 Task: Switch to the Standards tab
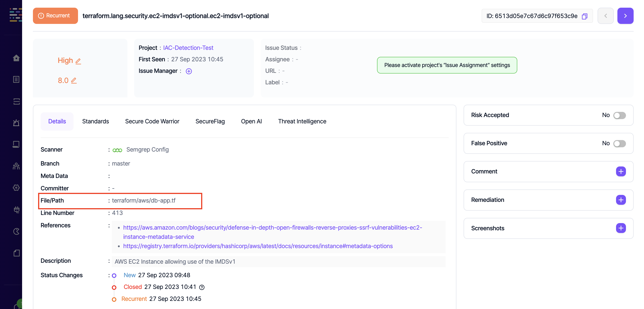point(96,121)
